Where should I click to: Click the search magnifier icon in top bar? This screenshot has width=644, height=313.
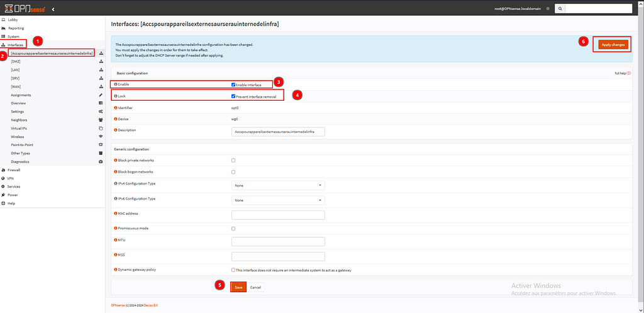click(559, 9)
